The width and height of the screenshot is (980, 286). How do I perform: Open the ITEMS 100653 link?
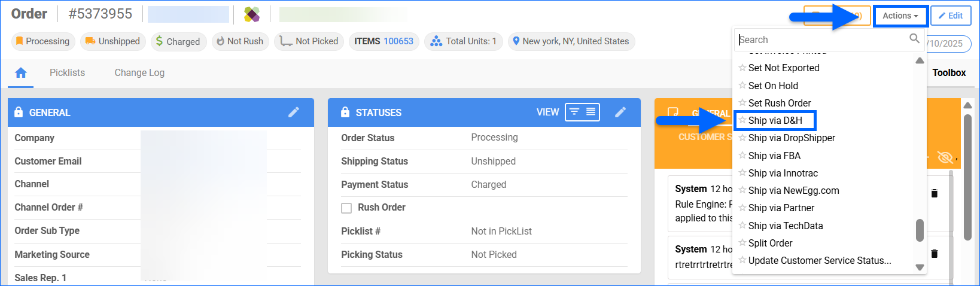click(x=398, y=41)
